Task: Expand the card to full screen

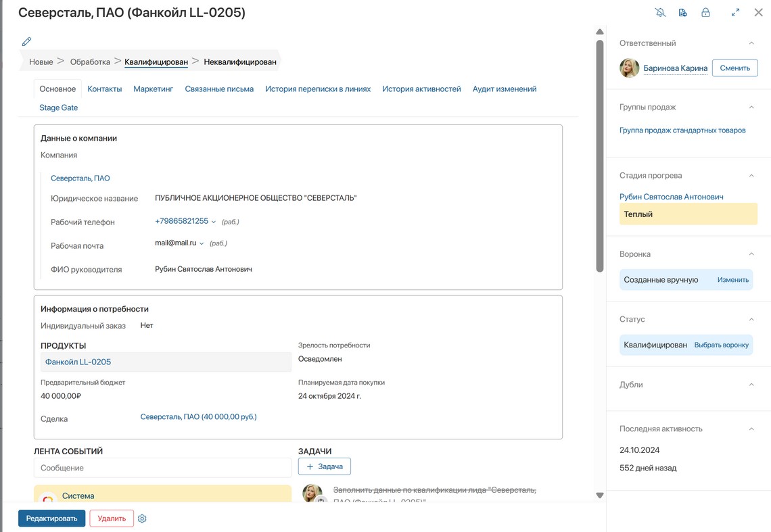Action: point(736,13)
